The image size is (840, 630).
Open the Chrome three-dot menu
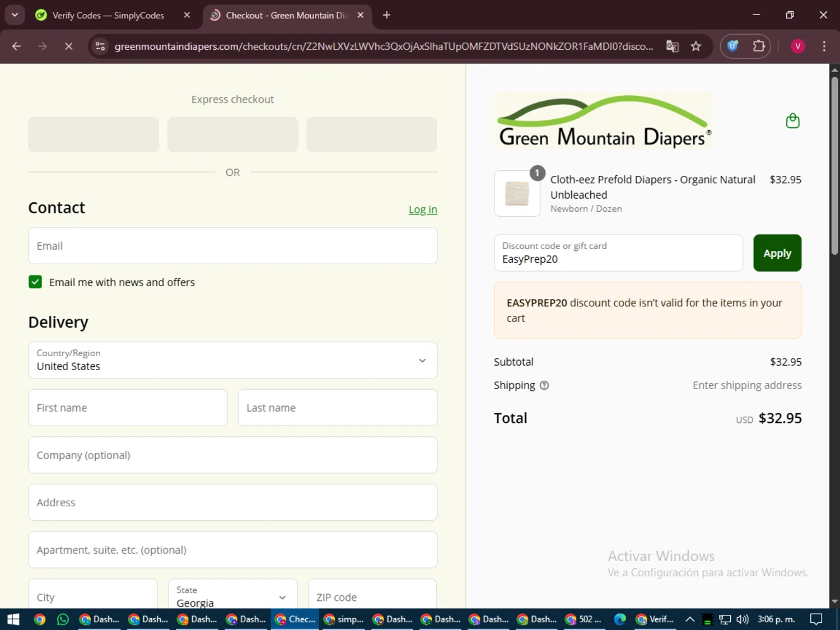click(x=824, y=46)
